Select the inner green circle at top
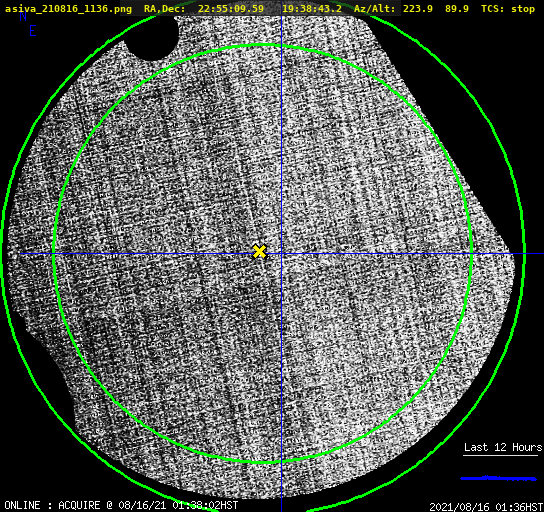544x512 pixels. pyautogui.click(x=263, y=45)
